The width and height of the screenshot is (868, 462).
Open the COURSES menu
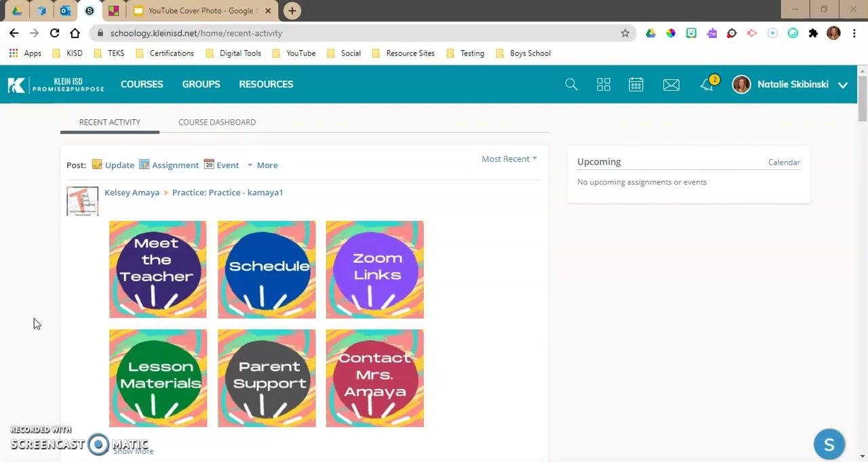coord(142,84)
